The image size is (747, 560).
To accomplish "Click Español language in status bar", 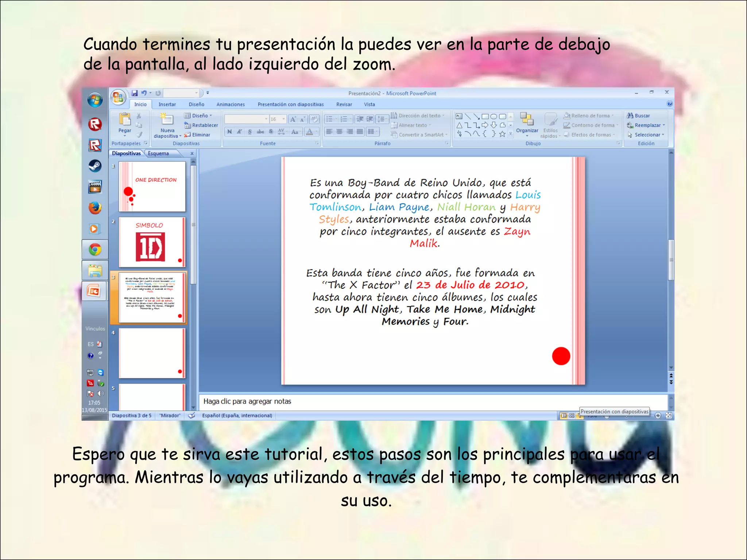I will (x=237, y=415).
